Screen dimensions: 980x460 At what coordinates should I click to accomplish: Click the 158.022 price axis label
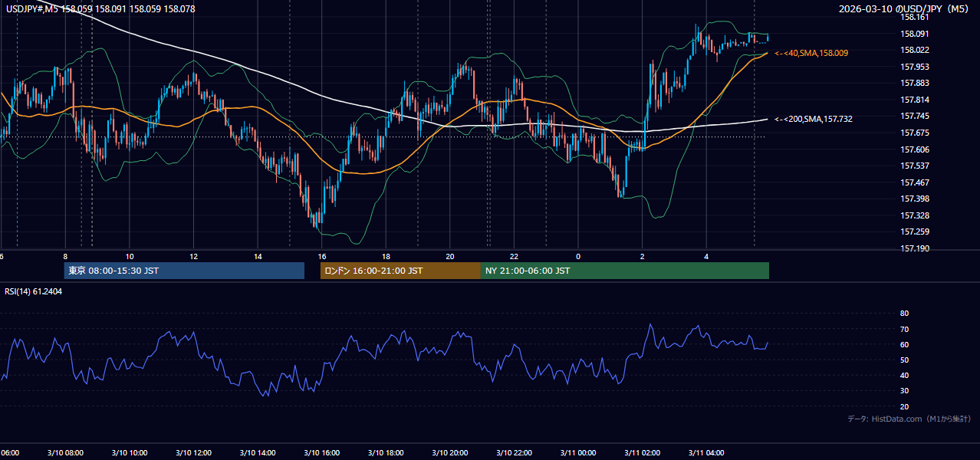coord(915,50)
